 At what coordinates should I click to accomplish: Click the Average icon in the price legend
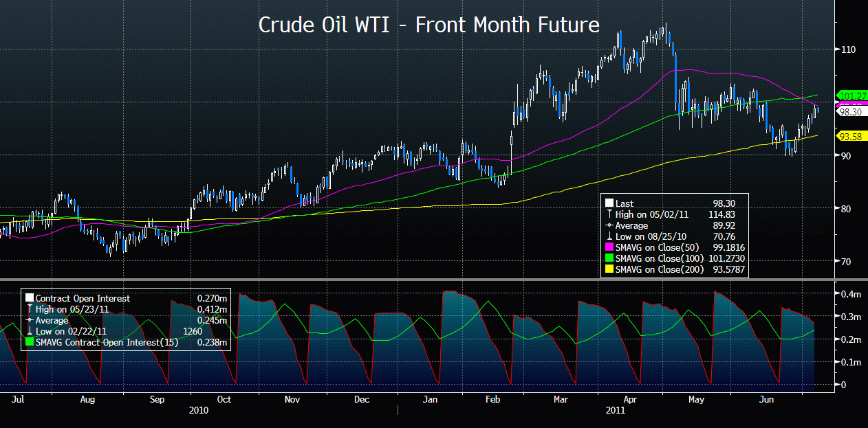608,225
